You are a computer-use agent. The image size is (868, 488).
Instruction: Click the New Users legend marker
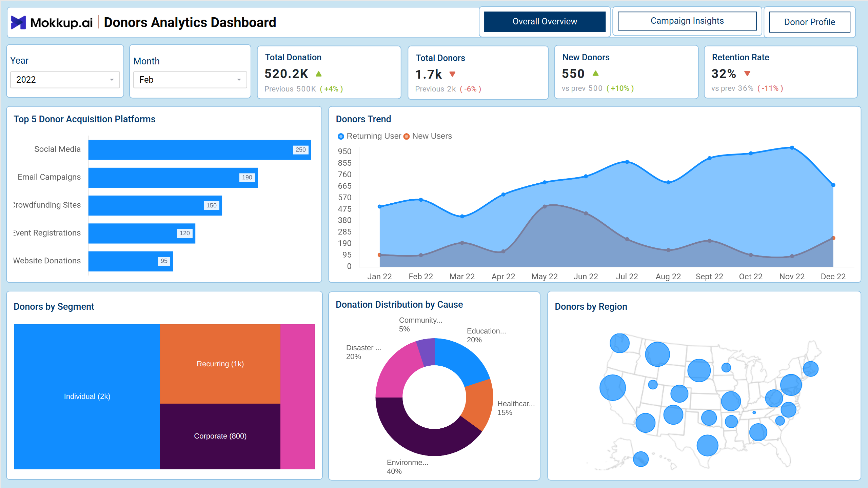pyautogui.click(x=407, y=136)
